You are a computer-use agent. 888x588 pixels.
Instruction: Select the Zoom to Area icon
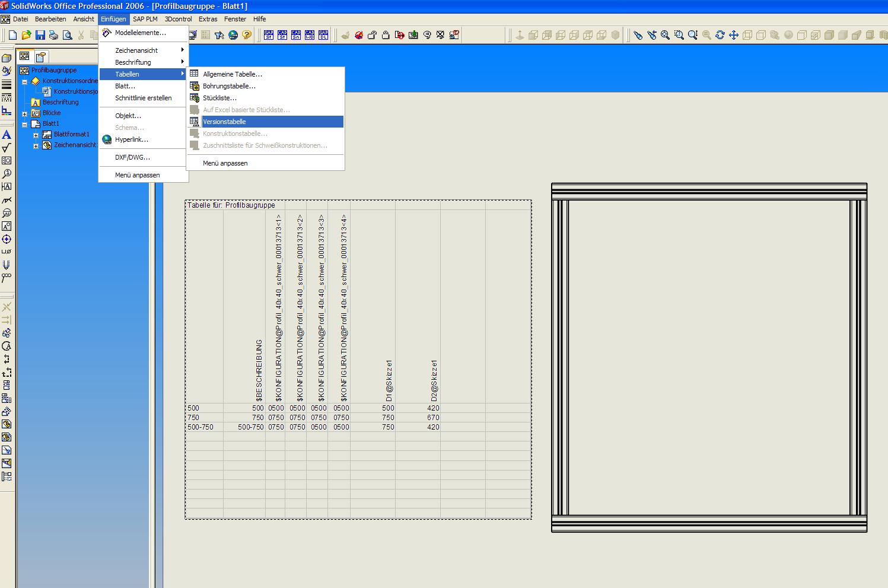point(679,36)
